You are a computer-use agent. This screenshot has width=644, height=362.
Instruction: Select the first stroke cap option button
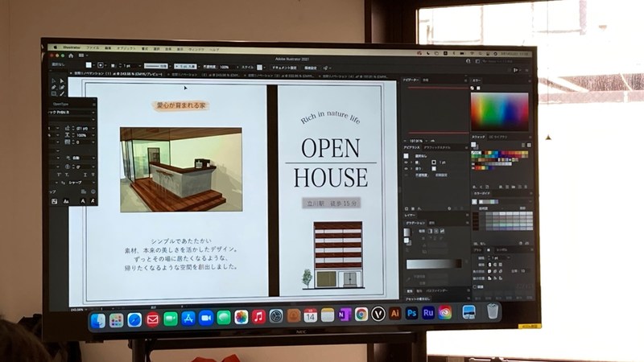tap(489, 265)
